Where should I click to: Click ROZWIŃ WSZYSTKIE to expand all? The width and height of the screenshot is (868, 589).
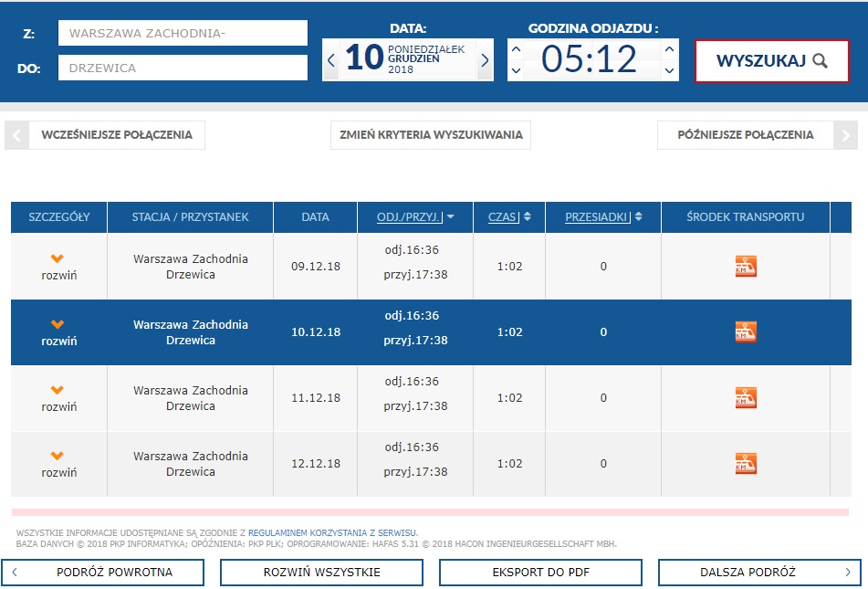click(321, 573)
